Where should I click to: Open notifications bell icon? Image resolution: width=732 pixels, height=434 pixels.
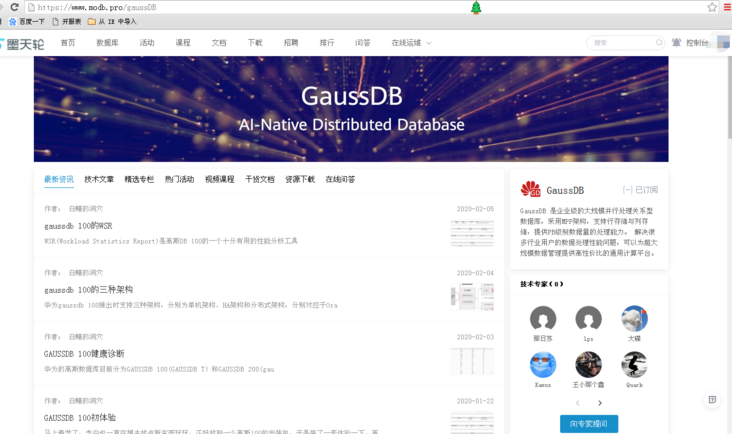click(676, 42)
